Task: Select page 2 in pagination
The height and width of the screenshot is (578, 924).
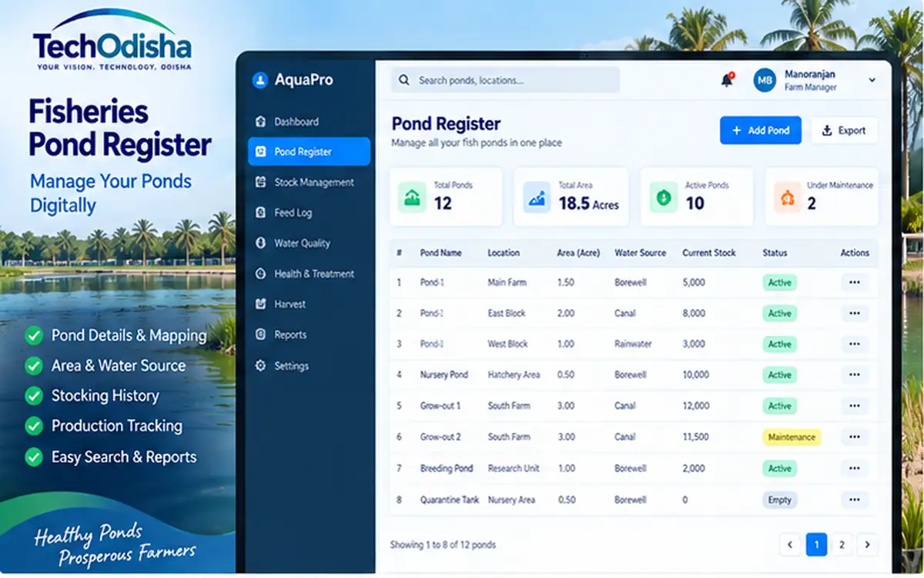Action: click(x=842, y=545)
